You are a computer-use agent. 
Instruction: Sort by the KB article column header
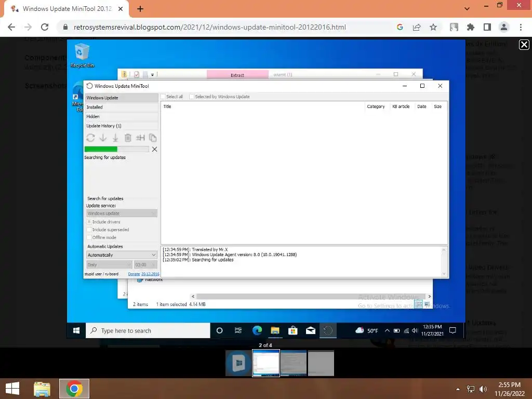(401, 107)
